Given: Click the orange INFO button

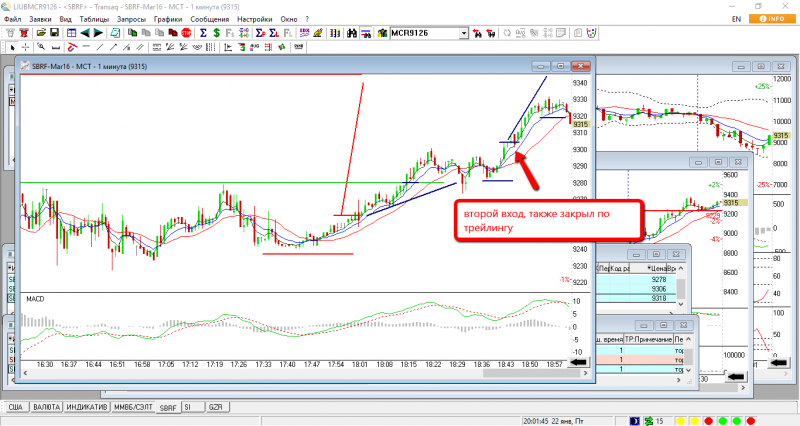Looking at the screenshot, I should pyautogui.click(x=772, y=19).
